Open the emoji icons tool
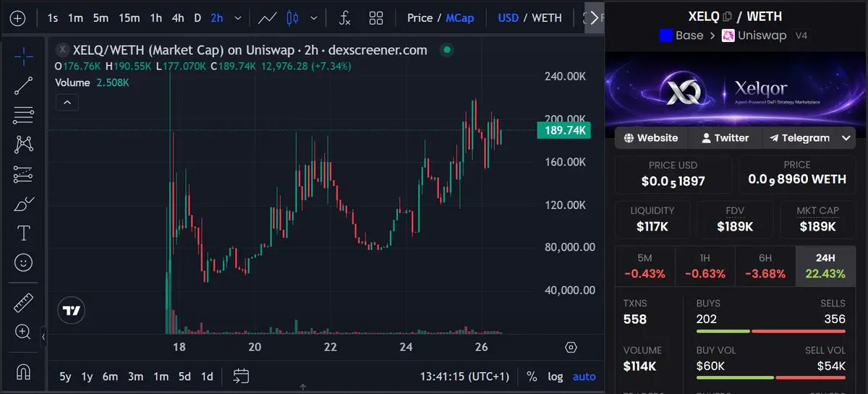 point(23,262)
